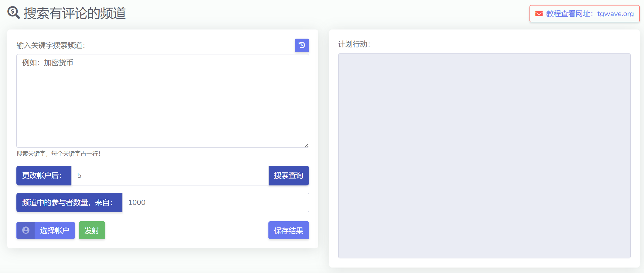This screenshot has width=644, height=273.
Task: Click the 输入关键字搜索频道 label
Action: tap(51, 45)
